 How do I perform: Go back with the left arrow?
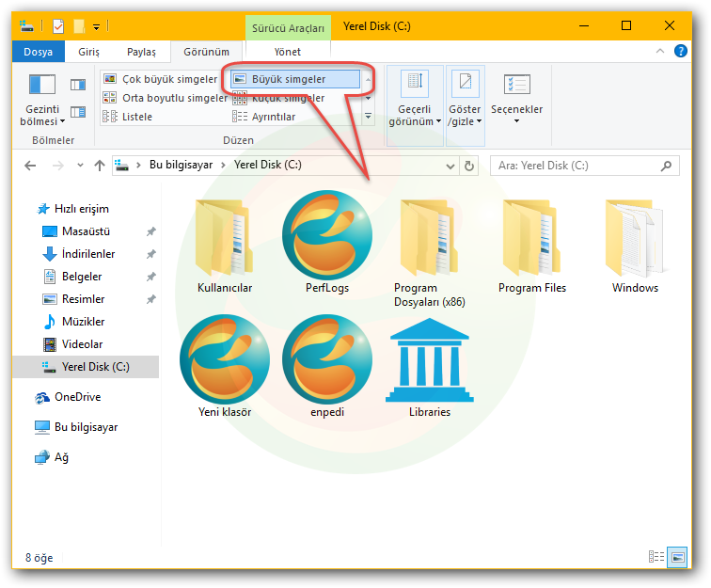[30, 166]
